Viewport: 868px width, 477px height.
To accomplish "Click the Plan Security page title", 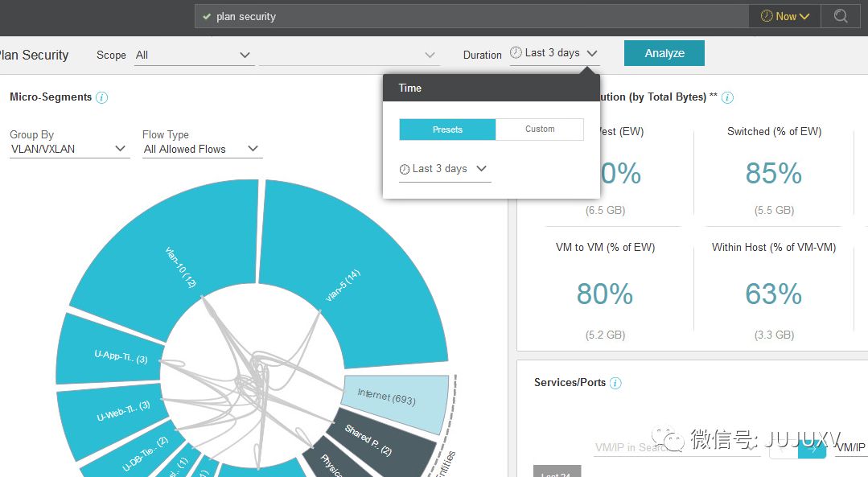I will (34, 55).
